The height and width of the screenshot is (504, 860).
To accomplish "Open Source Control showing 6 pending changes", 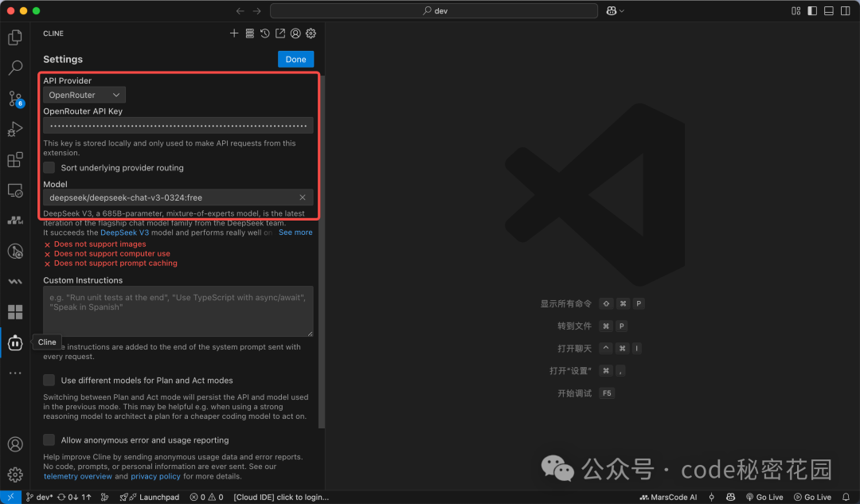I will pyautogui.click(x=14, y=99).
